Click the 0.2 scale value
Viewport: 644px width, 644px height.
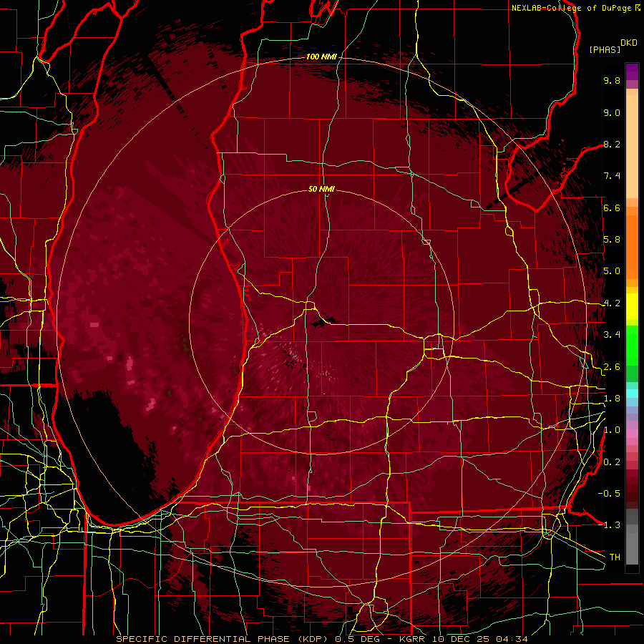pyautogui.click(x=612, y=462)
